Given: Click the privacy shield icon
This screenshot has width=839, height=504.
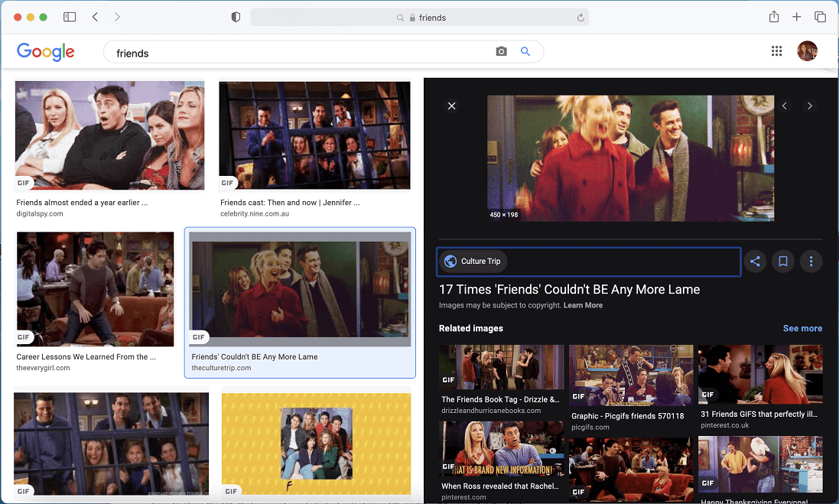Looking at the screenshot, I should tap(236, 17).
